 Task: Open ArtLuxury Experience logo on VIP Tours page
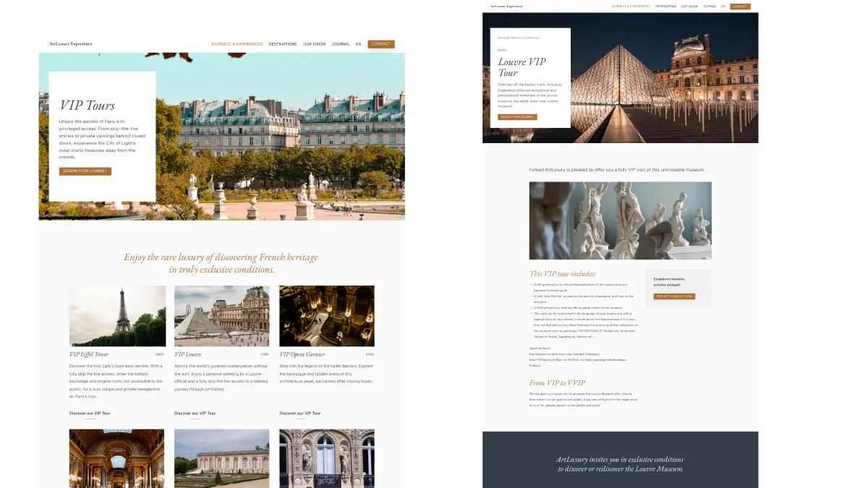pos(71,44)
